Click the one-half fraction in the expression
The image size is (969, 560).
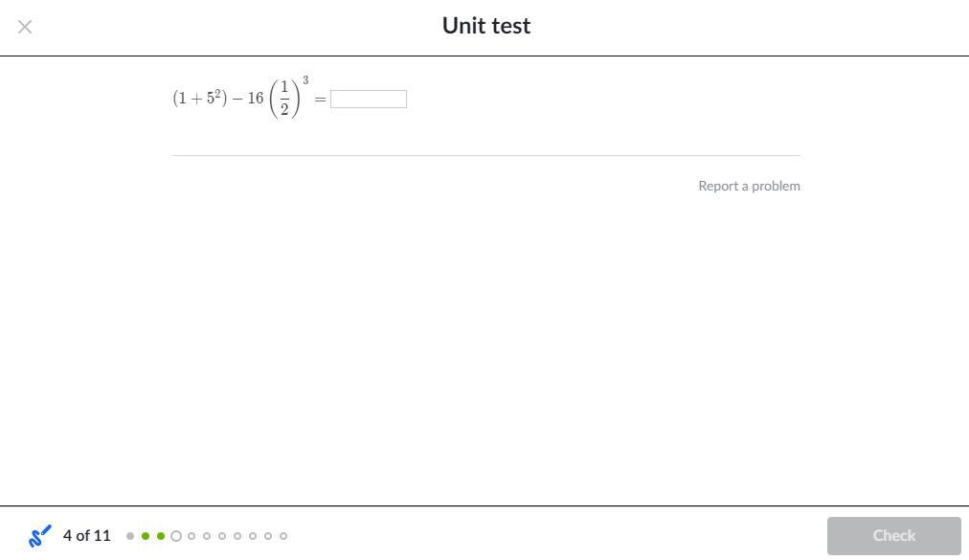tap(284, 99)
